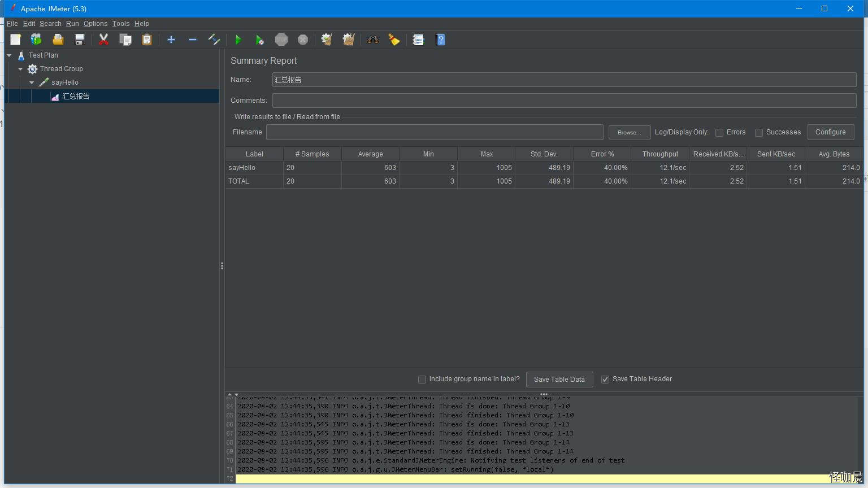Click the Reset Search icon

pyautogui.click(x=394, y=40)
